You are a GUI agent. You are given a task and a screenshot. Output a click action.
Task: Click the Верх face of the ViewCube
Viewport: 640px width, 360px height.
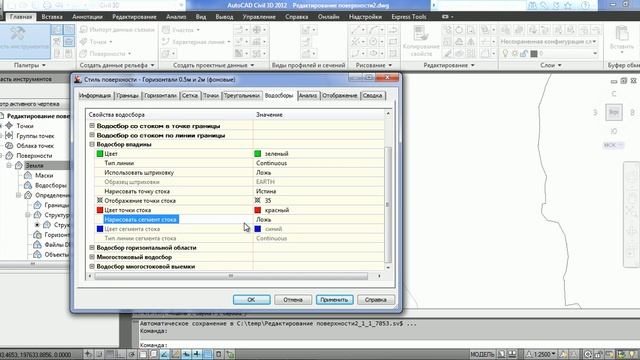pos(613,112)
